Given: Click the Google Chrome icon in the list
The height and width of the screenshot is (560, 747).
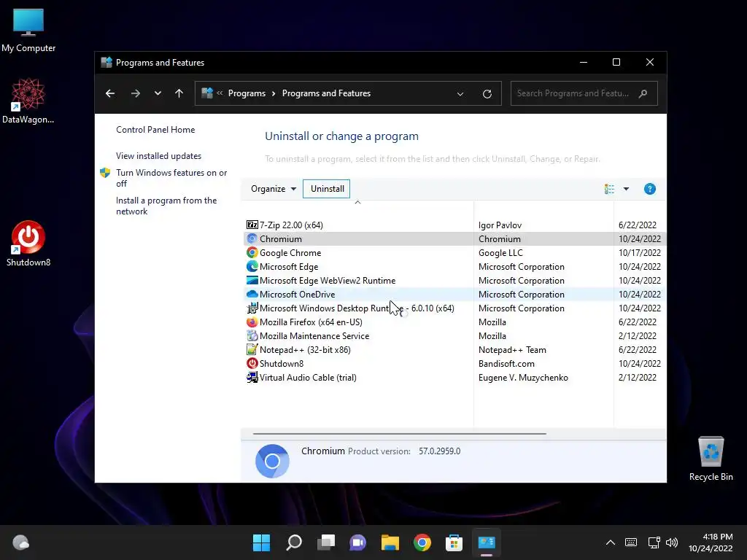Looking at the screenshot, I should (252, 252).
